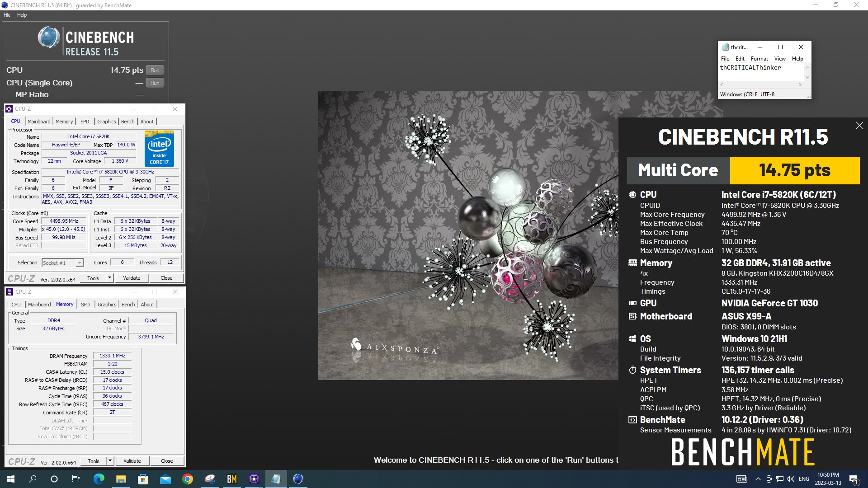The image size is (868, 488).
Task: Expand Tools dropdown arrow in lower CPU-Z
Action: point(110,461)
